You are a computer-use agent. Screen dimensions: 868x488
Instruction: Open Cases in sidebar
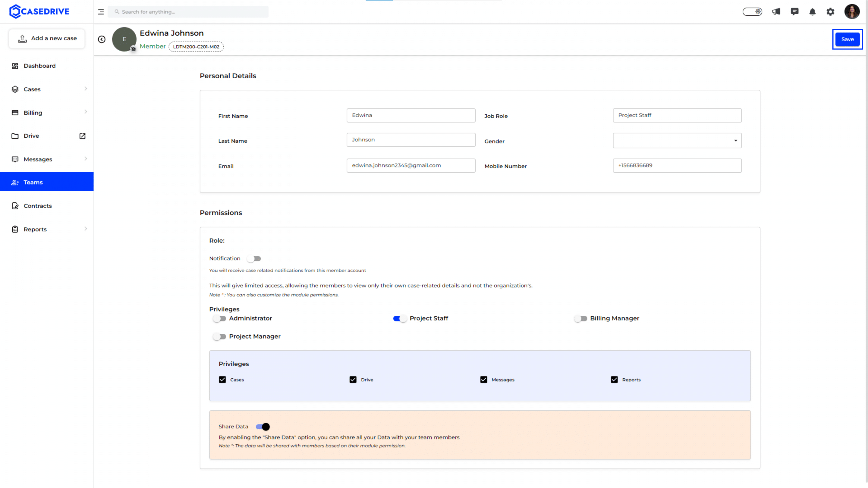coord(47,89)
